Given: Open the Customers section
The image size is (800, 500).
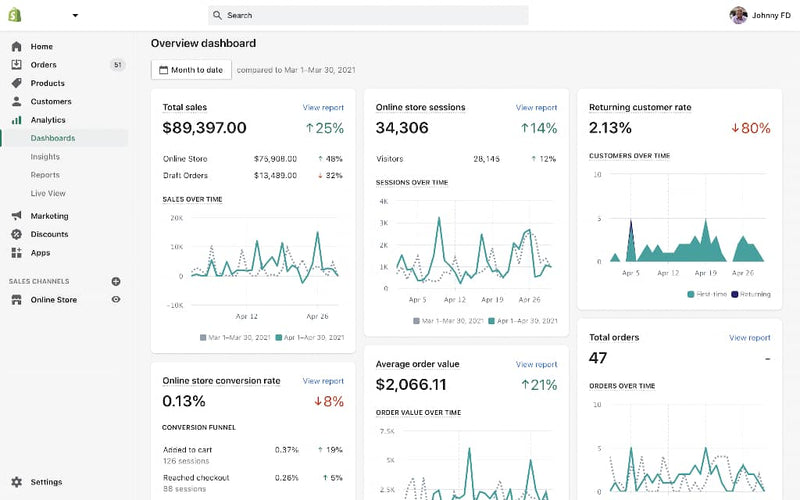Looking at the screenshot, I should tap(51, 101).
